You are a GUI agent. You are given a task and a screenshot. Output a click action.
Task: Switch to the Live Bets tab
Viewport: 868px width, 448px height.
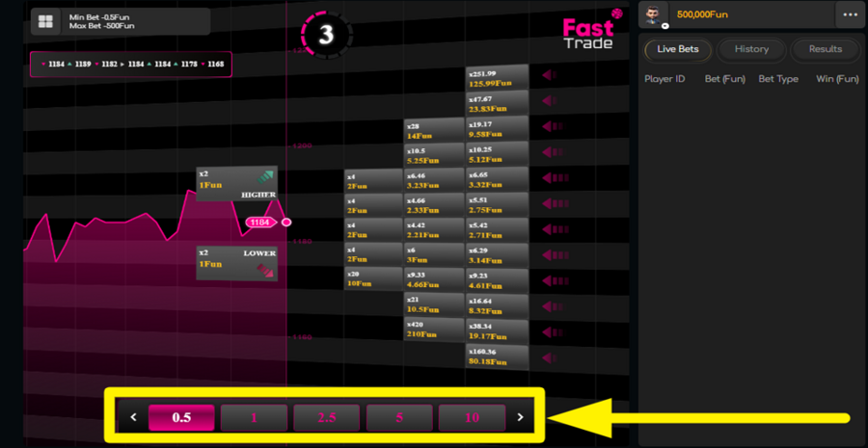(678, 49)
